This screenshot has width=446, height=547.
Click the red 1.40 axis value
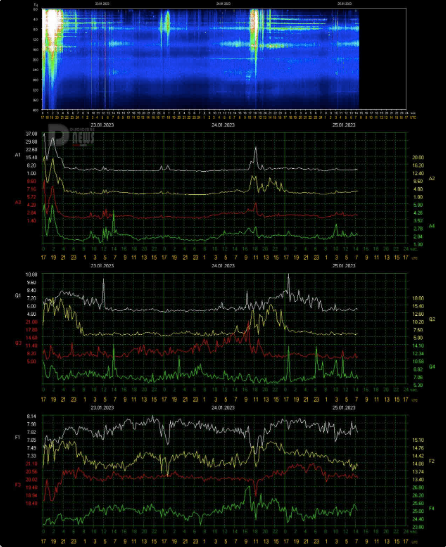coord(31,220)
